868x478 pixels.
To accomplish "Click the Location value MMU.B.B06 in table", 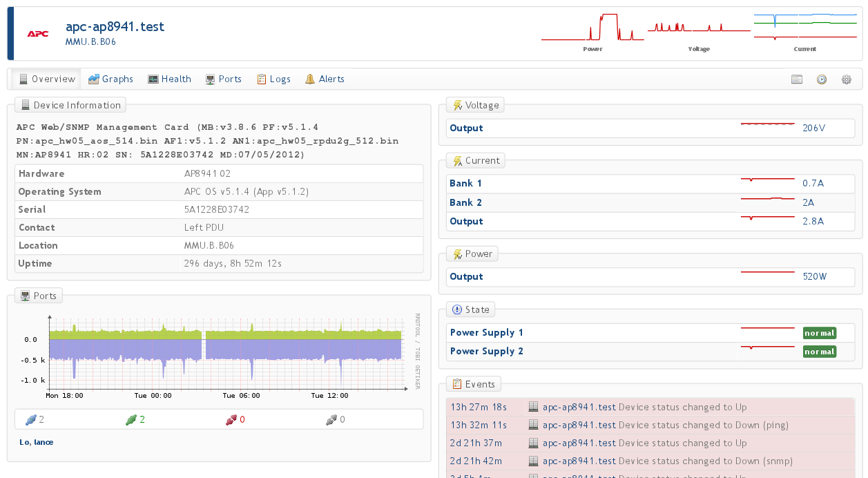I will [x=209, y=245].
